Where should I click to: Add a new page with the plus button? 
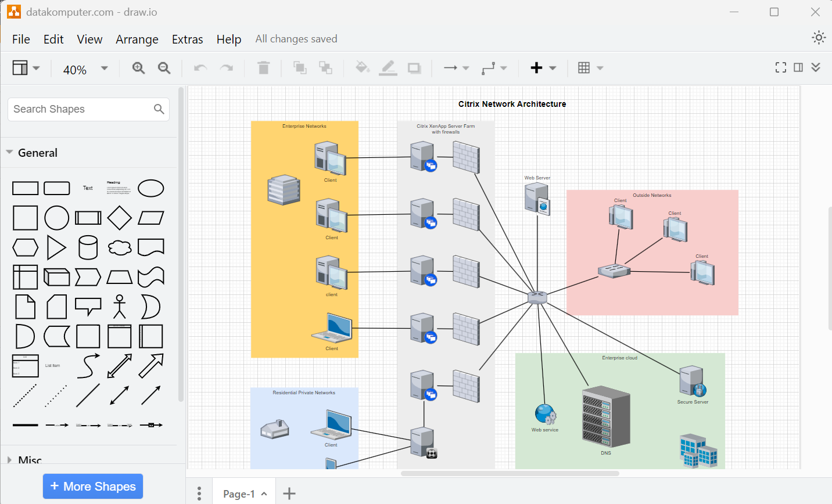tap(289, 492)
